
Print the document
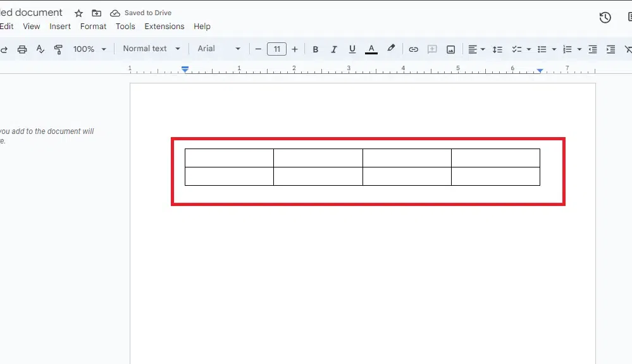[x=22, y=49]
